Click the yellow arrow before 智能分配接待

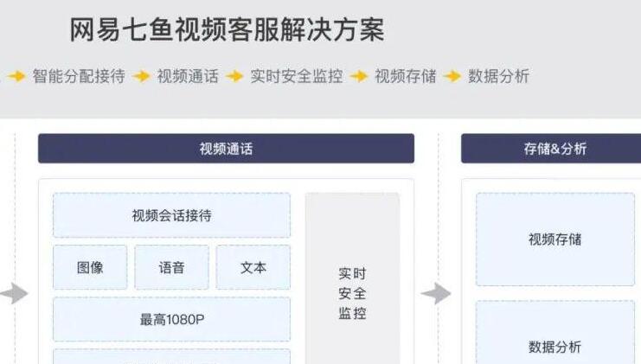16,77
